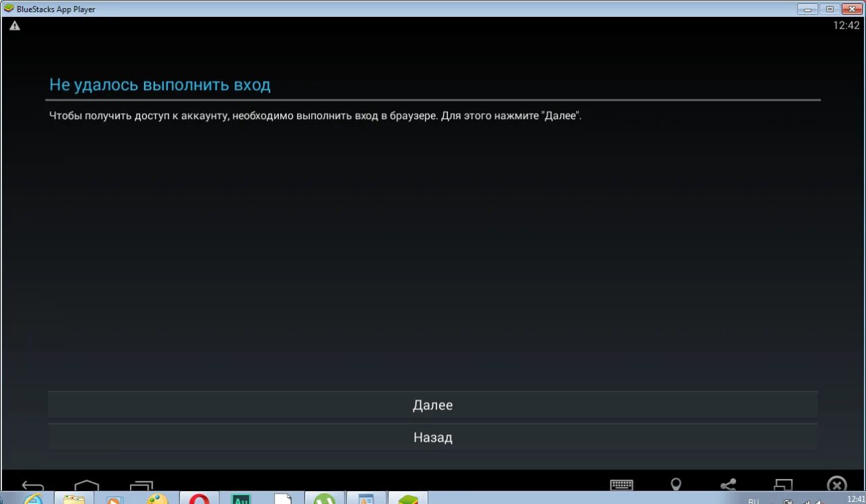The width and height of the screenshot is (866, 504).
Task: Toggle the keyboard icon in BlueStacks bar
Action: click(x=621, y=485)
